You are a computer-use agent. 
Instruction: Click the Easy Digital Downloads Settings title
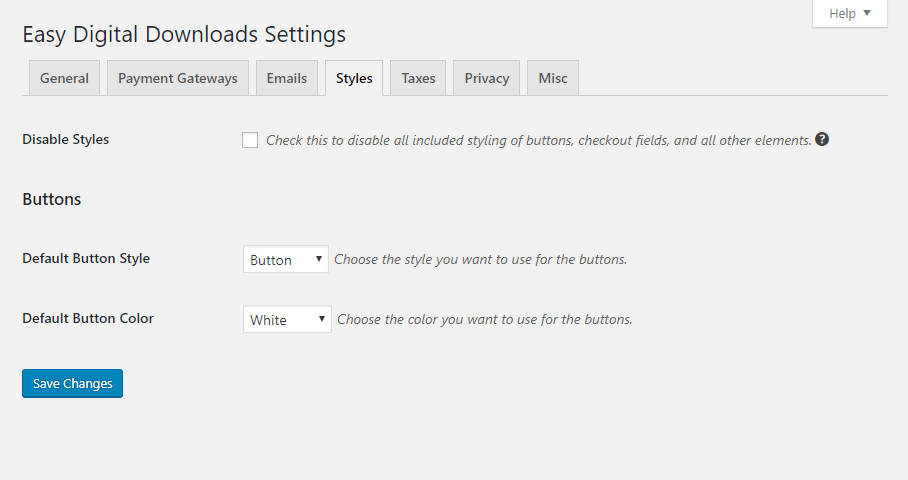tap(184, 35)
